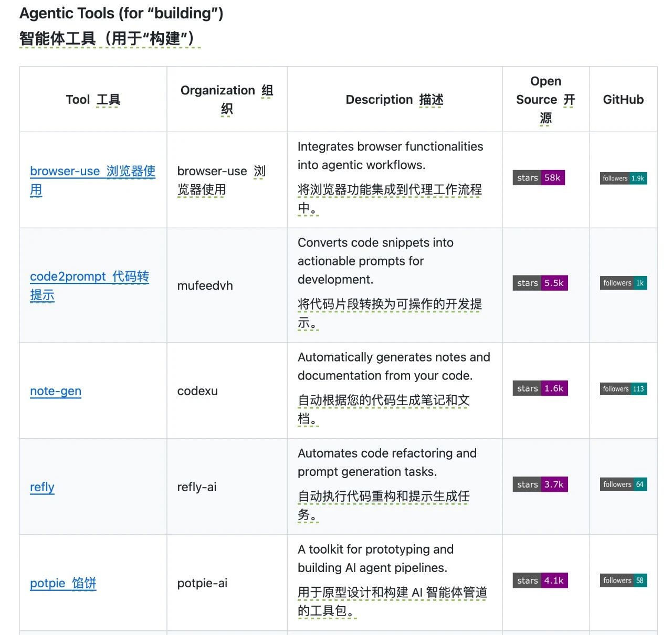Viewport: 672px width, 635px height.
Task: Open the browser-use tool link
Action: point(92,180)
